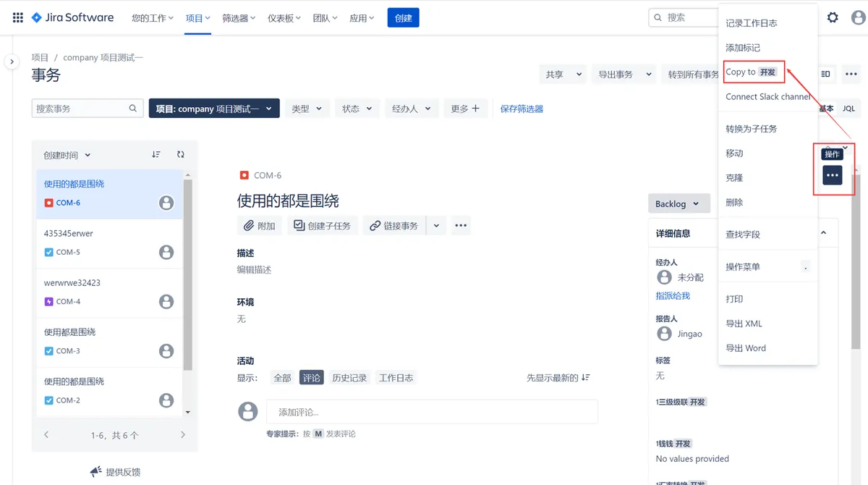Viewport: 868px width, 485px height.
Task: Switch to 工作日志 activity tab
Action: coord(396,378)
